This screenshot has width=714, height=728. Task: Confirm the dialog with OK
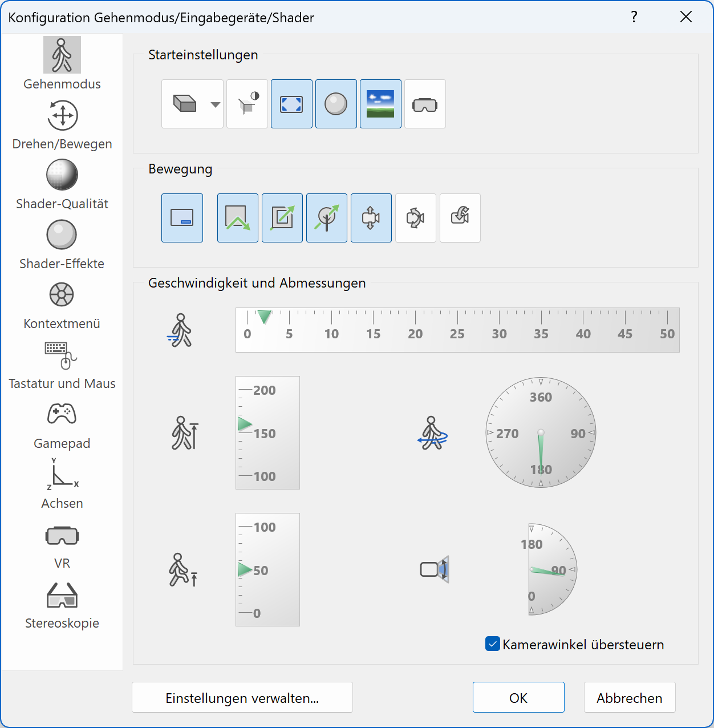518,698
